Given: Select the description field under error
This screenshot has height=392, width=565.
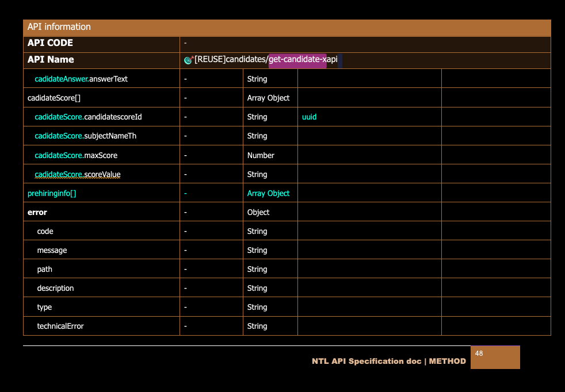Looking at the screenshot, I should 55,288.
